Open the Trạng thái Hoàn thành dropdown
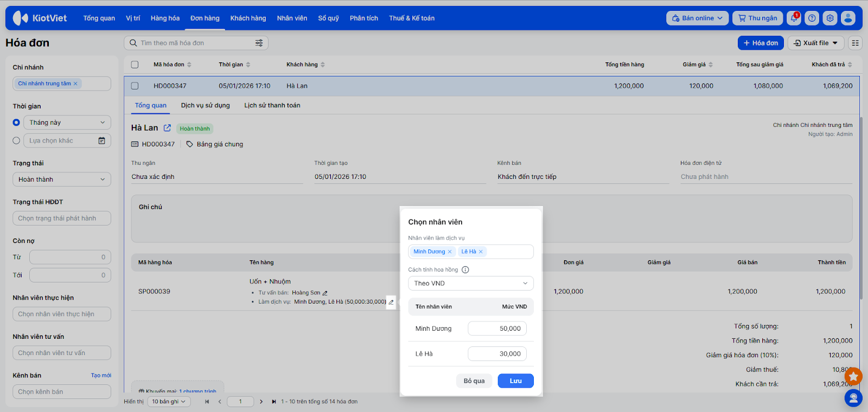The width and height of the screenshot is (868, 412). [61, 179]
